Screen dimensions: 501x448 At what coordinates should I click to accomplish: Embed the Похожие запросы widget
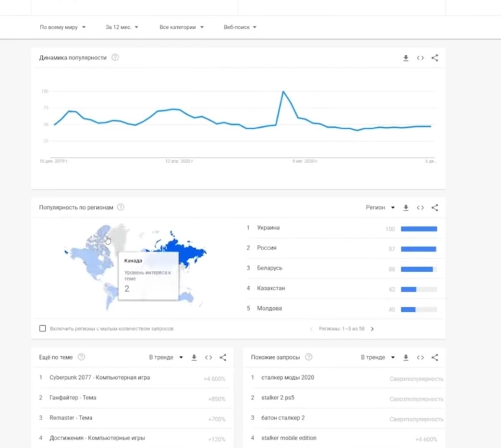coord(420,357)
